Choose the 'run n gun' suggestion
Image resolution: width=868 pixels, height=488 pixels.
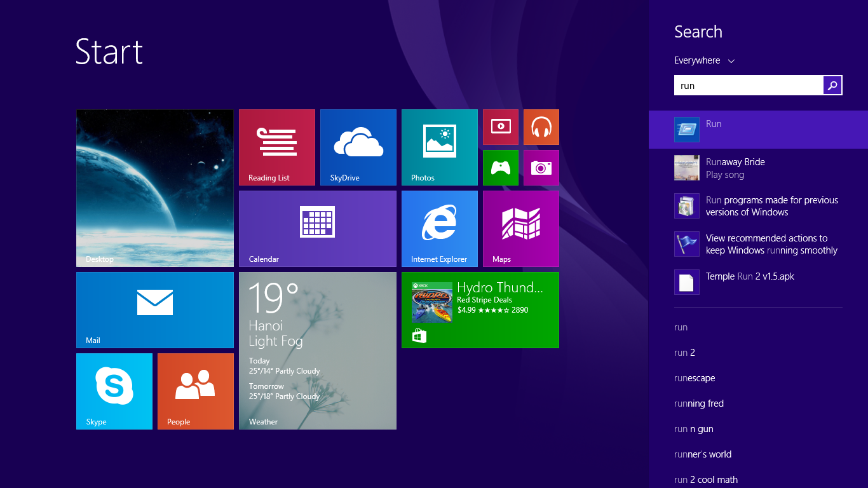(694, 429)
